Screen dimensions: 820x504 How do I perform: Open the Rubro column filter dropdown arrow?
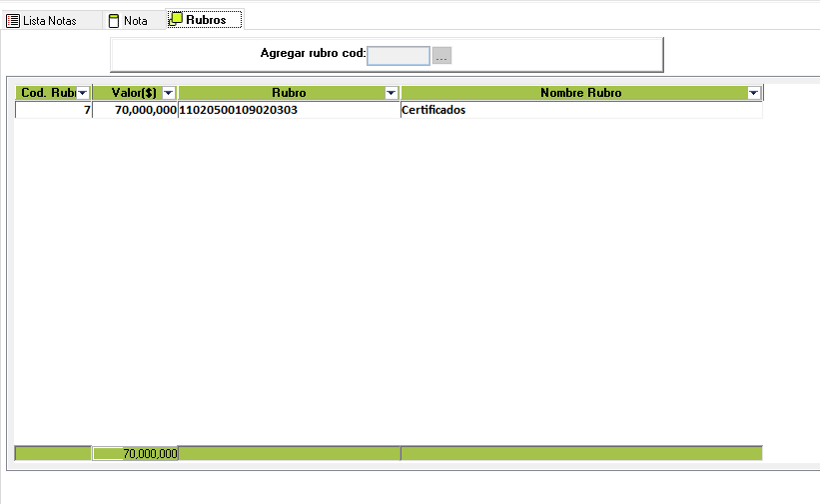391,93
